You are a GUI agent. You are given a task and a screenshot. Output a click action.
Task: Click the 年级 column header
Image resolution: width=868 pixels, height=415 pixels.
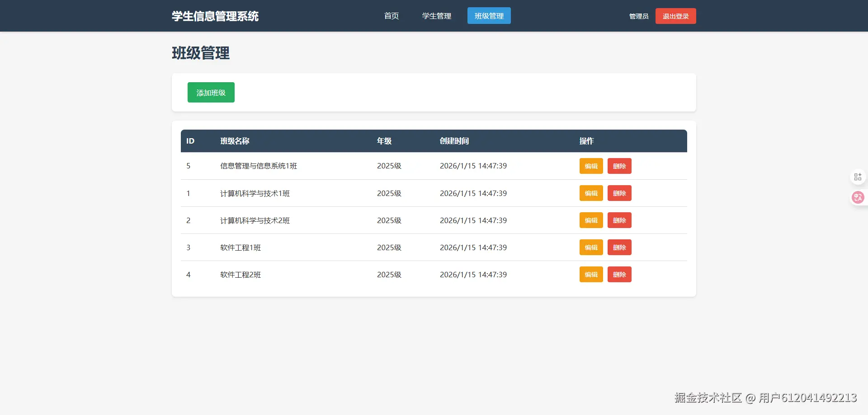point(384,141)
